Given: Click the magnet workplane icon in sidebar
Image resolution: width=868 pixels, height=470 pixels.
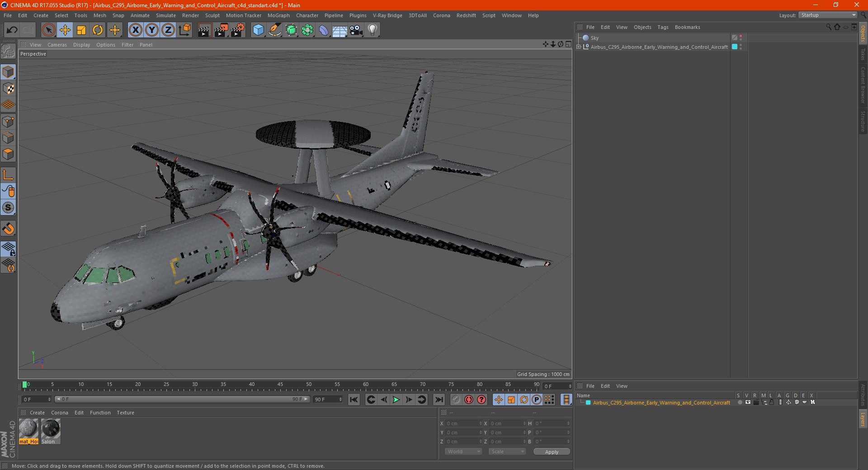Looking at the screenshot, I should click(x=8, y=229).
